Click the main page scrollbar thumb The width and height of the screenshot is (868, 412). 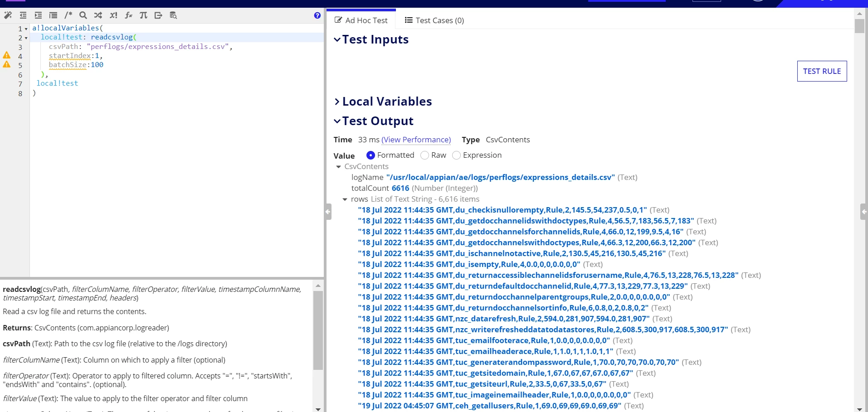coord(859,25)
